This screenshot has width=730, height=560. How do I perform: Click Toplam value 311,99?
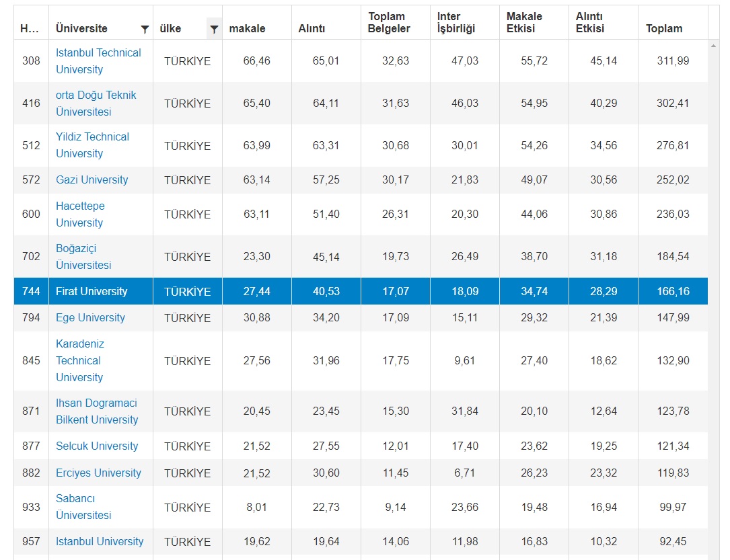673,61
